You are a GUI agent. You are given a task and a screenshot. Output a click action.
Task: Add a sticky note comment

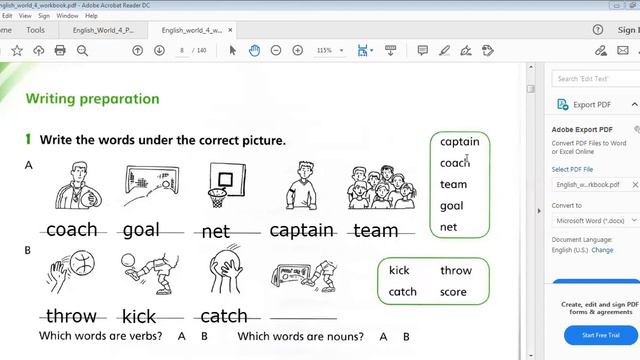pos(422,51)
